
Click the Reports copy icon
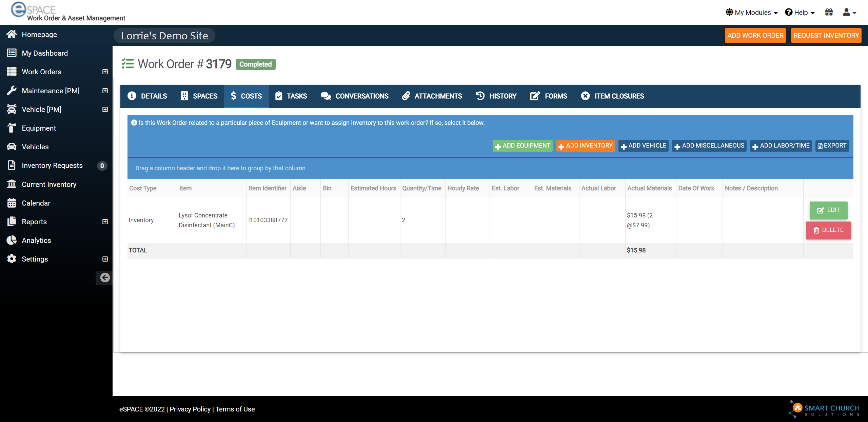(12, 222)
